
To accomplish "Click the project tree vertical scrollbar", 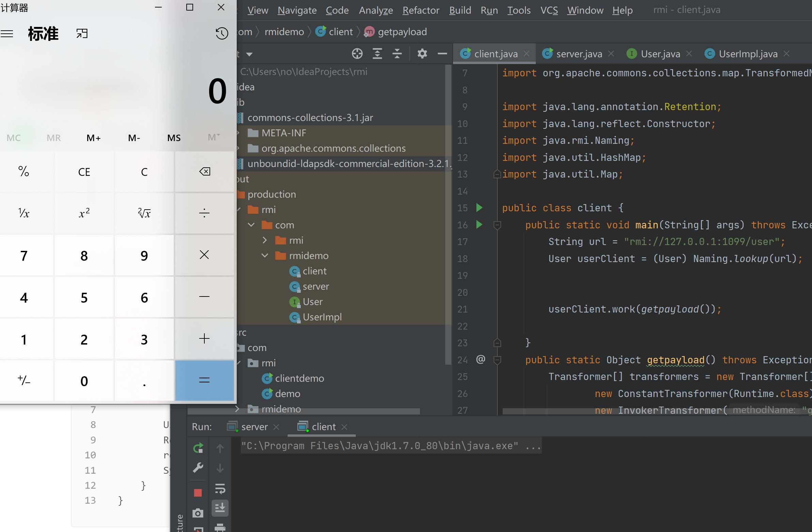I will point(448,215).
